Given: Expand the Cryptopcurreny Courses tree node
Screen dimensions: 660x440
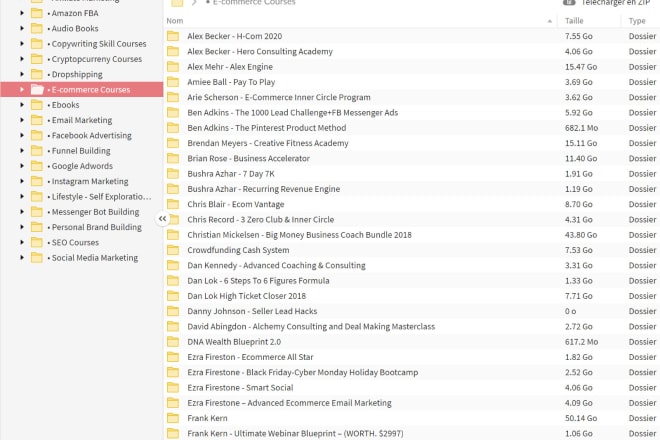Looking at the screenshot, I should [x=22, y=59].
